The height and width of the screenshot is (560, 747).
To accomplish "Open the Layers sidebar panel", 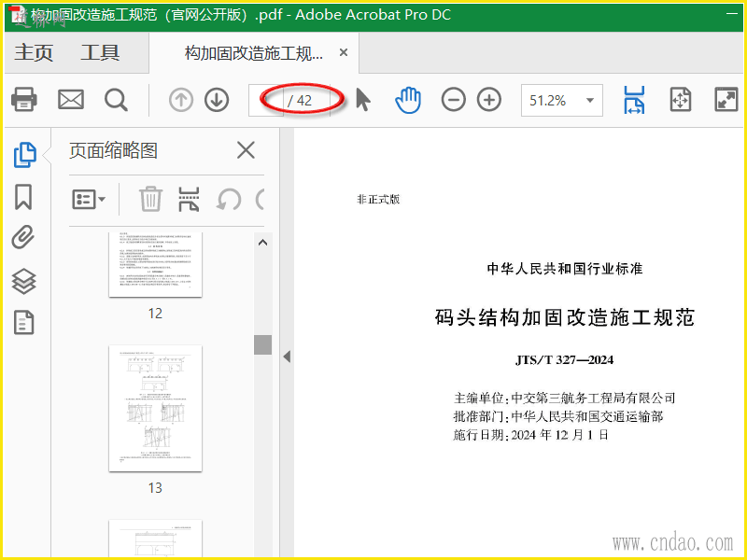I will tap(23, 281).
